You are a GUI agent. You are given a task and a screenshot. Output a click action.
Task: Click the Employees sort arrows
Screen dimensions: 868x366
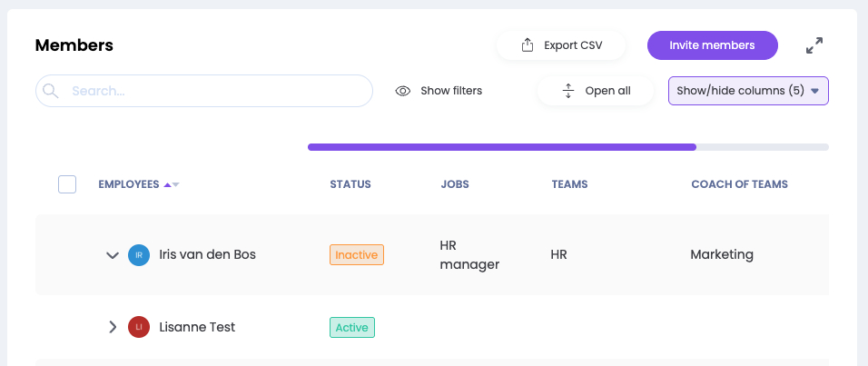tap(172, 184)
